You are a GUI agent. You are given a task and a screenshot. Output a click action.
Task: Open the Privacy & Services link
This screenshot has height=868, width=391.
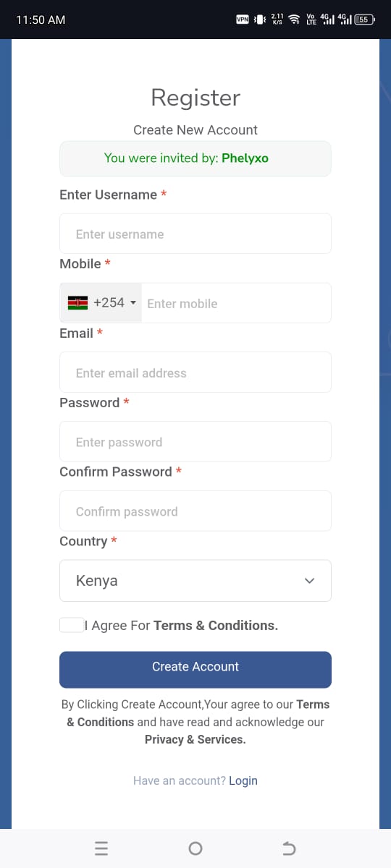(195, 739)
